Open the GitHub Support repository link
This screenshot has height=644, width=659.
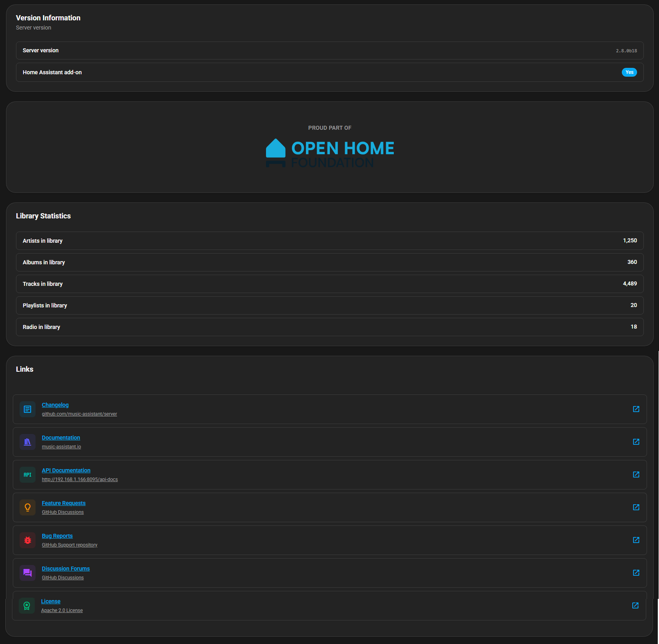(69, 545)
